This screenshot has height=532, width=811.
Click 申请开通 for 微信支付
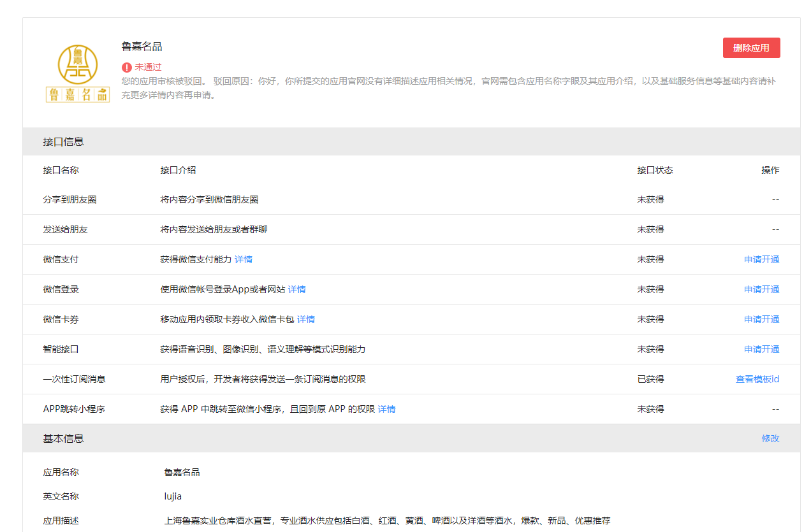tap(761, 259)
